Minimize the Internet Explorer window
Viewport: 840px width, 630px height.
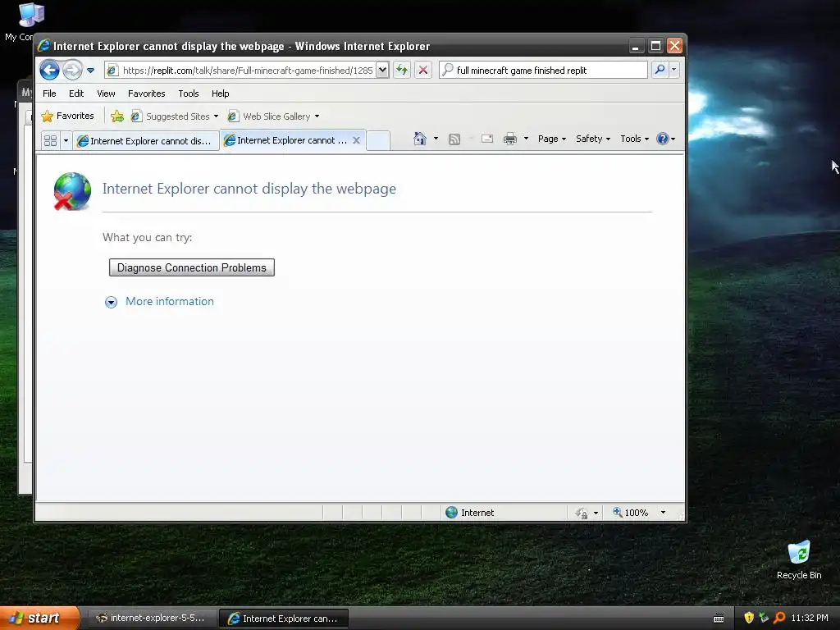point(636,46)
